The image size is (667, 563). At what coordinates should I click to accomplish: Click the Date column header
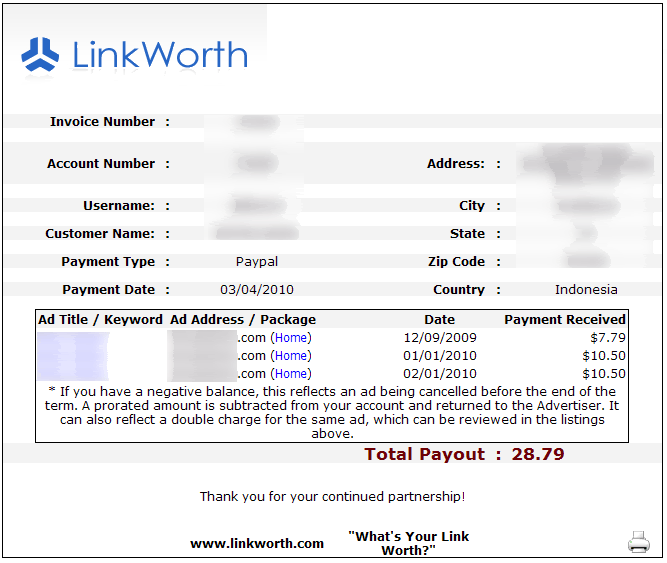(440, 320)
